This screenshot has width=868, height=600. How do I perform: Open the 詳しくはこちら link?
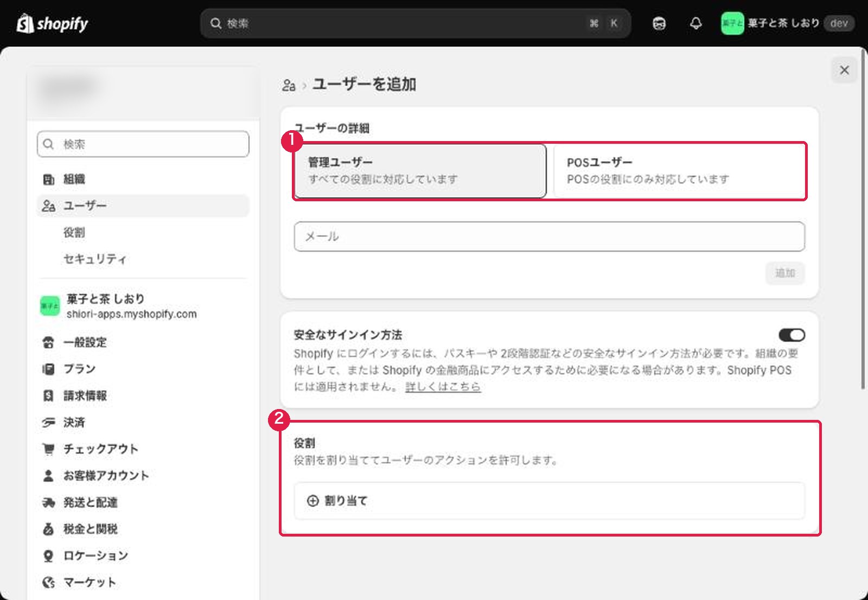(443, 387)
